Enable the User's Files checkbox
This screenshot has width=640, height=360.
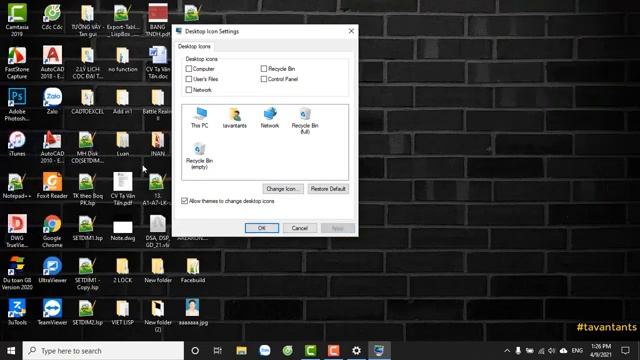click(189, 79)
